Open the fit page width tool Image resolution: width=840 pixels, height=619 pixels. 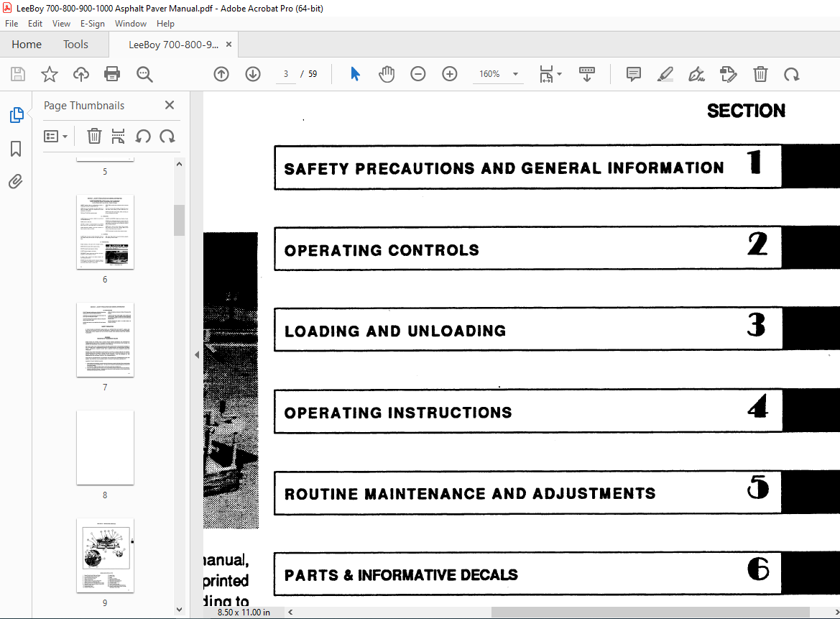tap(546, 74)
